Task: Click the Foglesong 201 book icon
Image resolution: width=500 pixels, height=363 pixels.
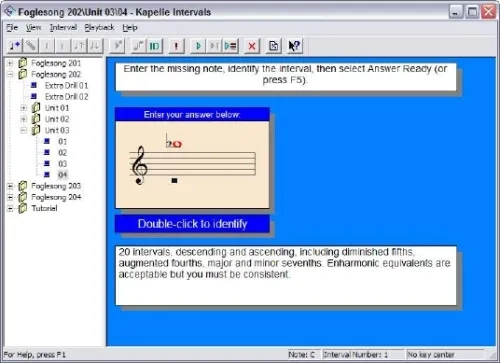Action: (23, 63)
